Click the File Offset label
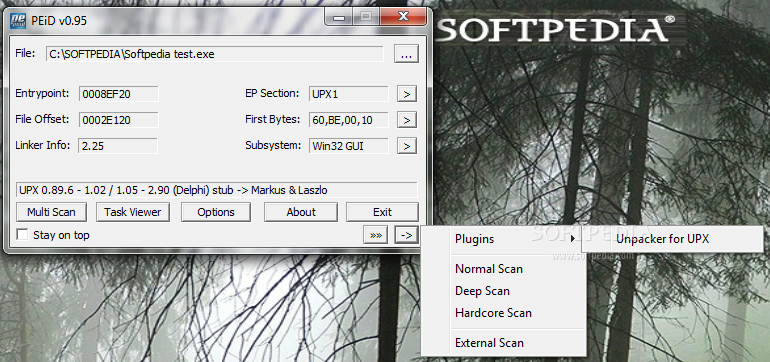The image size is (770, 362). tap(42, 119)
